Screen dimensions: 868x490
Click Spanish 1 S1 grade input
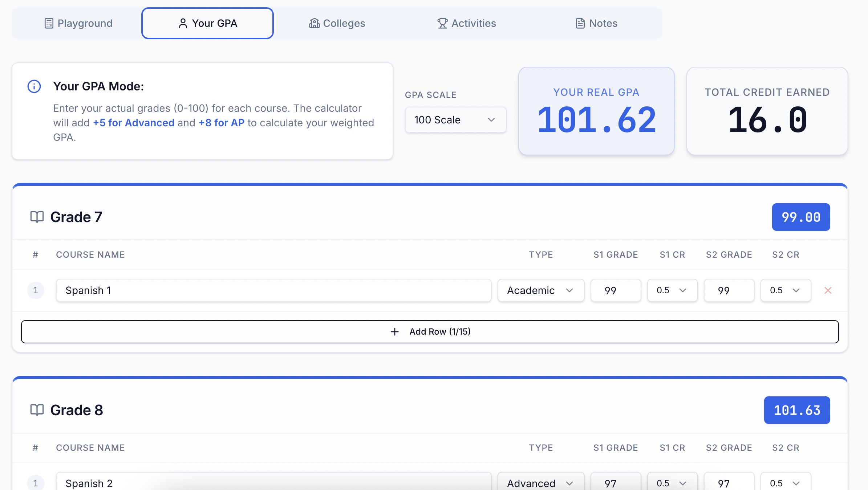pos(616,290)
